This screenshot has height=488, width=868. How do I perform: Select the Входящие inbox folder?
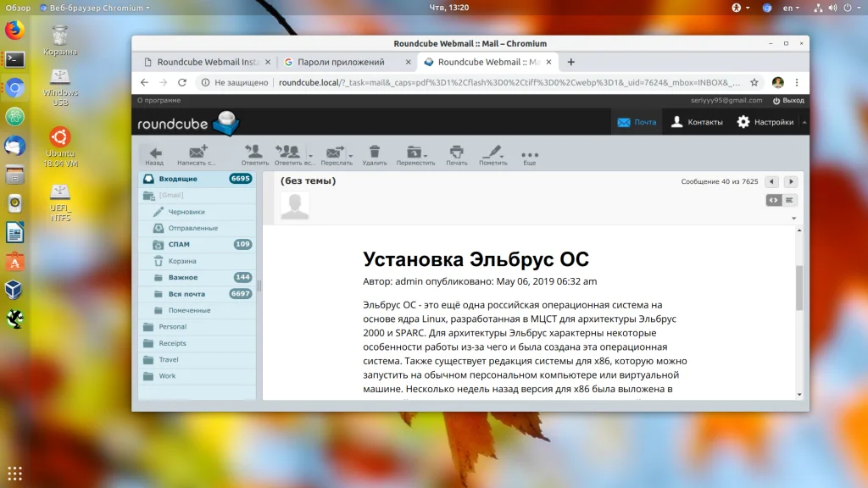197,179
